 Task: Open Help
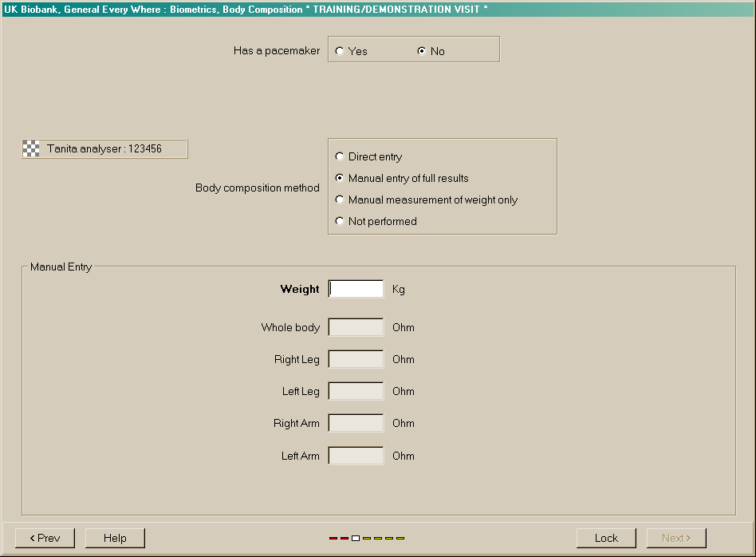115,538
